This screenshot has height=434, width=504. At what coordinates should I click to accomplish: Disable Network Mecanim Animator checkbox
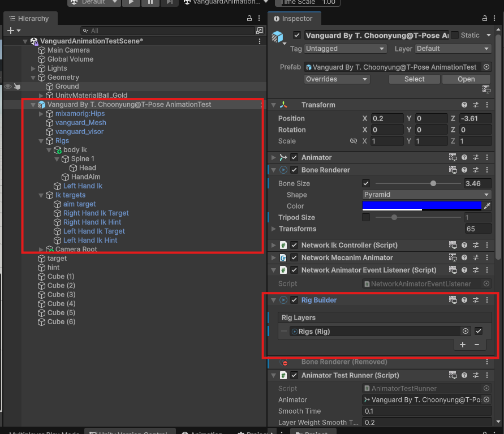pos(294,257)
